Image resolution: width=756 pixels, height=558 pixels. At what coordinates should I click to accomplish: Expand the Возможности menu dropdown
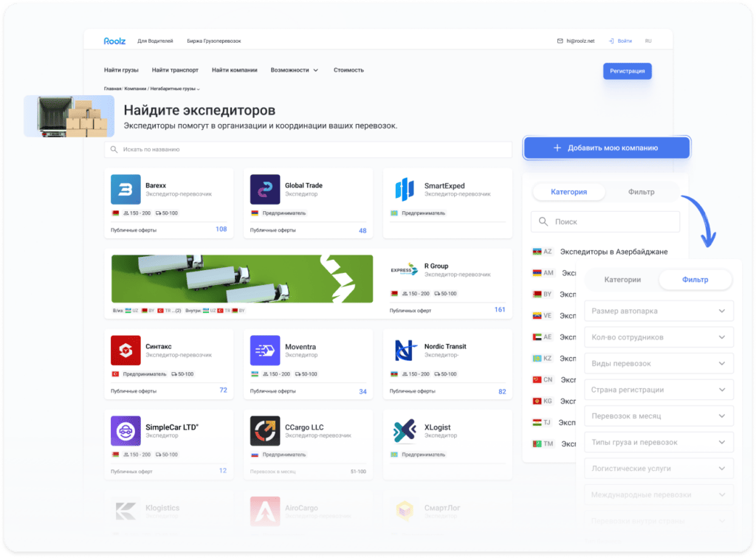pyautogui.click(x=292, y=70)
